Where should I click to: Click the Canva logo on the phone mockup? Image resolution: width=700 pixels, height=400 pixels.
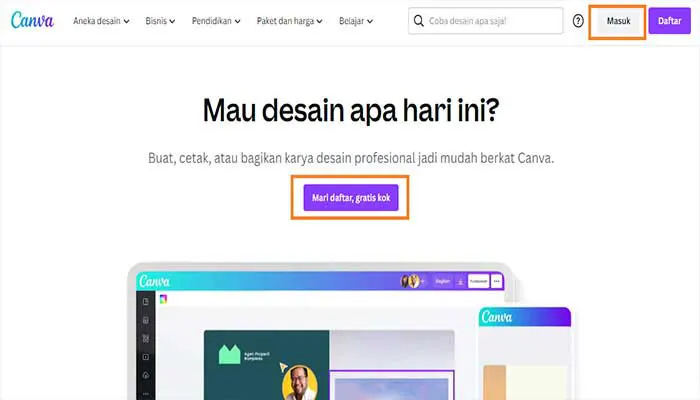(496, 317)
